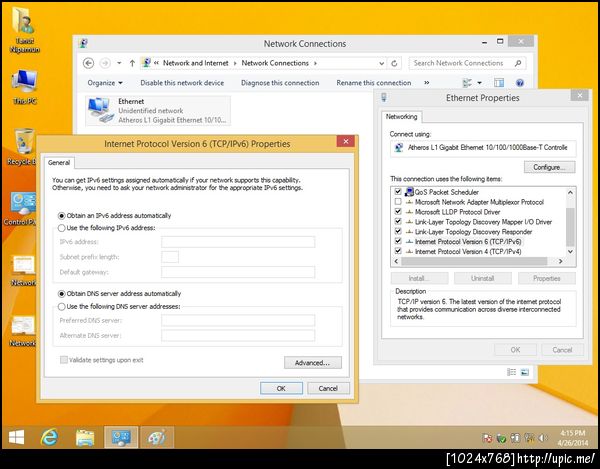Click the volume icon in system tray

[542, 438]
